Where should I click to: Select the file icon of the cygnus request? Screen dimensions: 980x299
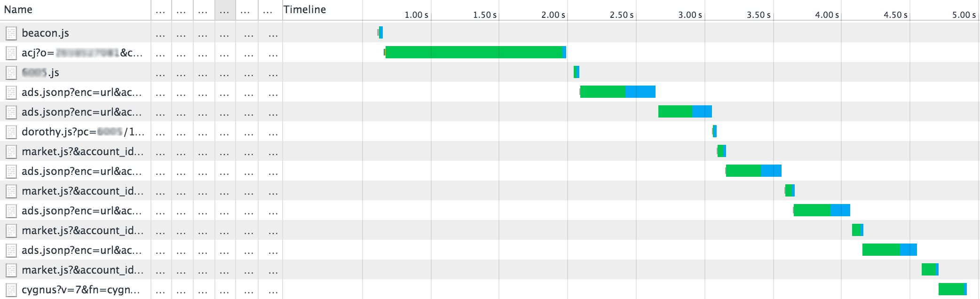[x=11, y=290]
